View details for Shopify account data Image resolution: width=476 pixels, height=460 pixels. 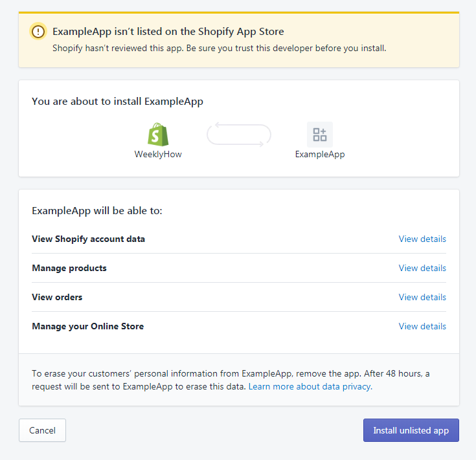pos(422,239)
